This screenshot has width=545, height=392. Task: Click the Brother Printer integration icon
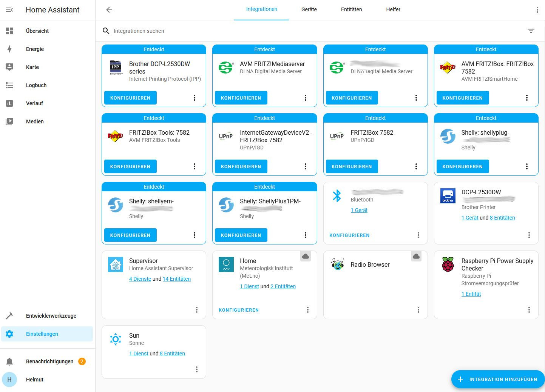pos(448,196)
